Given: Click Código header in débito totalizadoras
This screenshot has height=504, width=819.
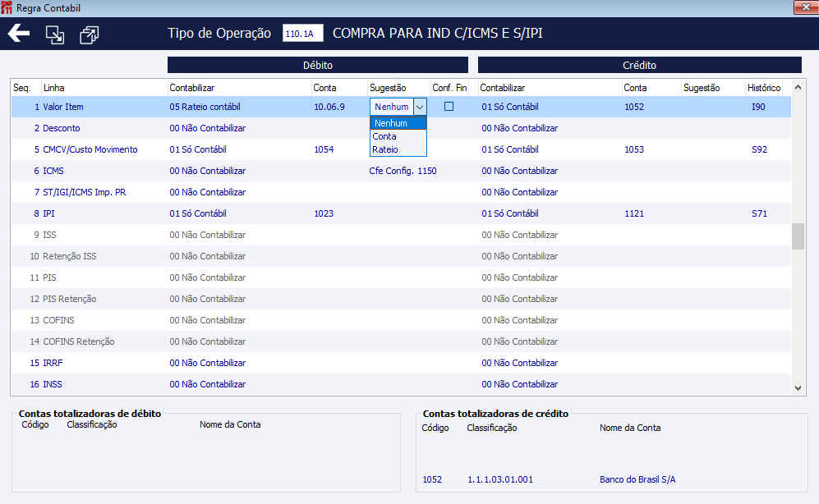Looking at the screenshot, I should (x=35, y=424).
